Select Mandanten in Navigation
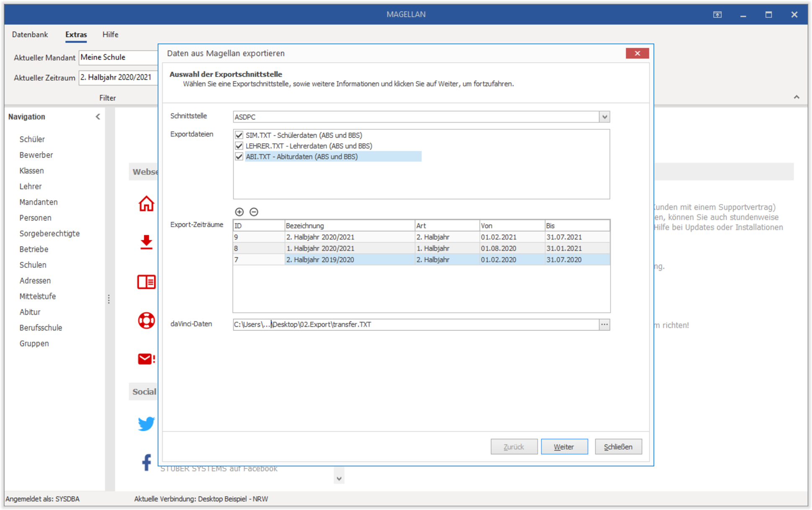This screenshot has height=510, width=812. 38,202
